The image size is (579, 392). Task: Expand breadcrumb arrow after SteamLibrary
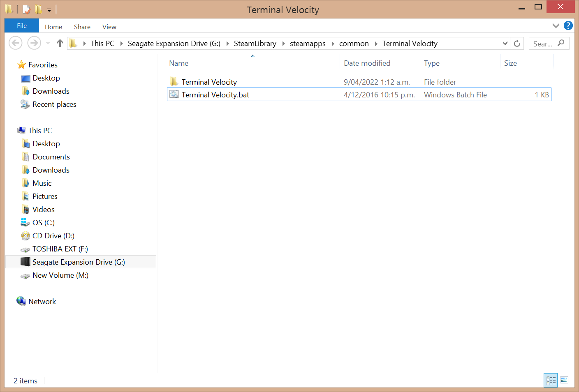[283, 44]
